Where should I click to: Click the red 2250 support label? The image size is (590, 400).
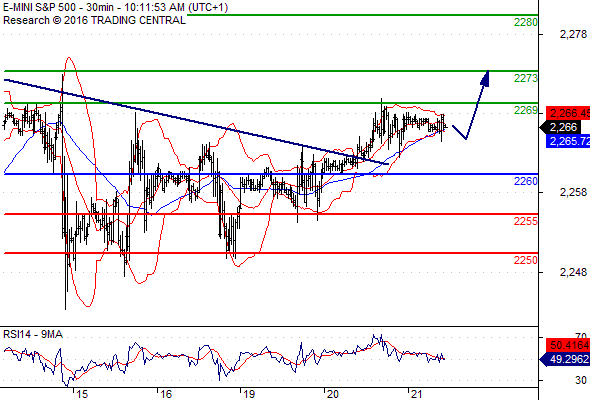(x=525, y=260)
